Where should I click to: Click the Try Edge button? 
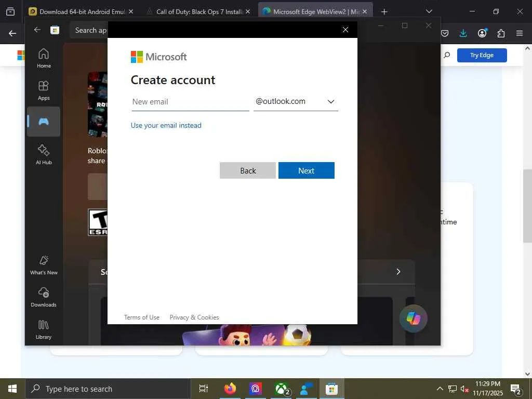[482, 55]
